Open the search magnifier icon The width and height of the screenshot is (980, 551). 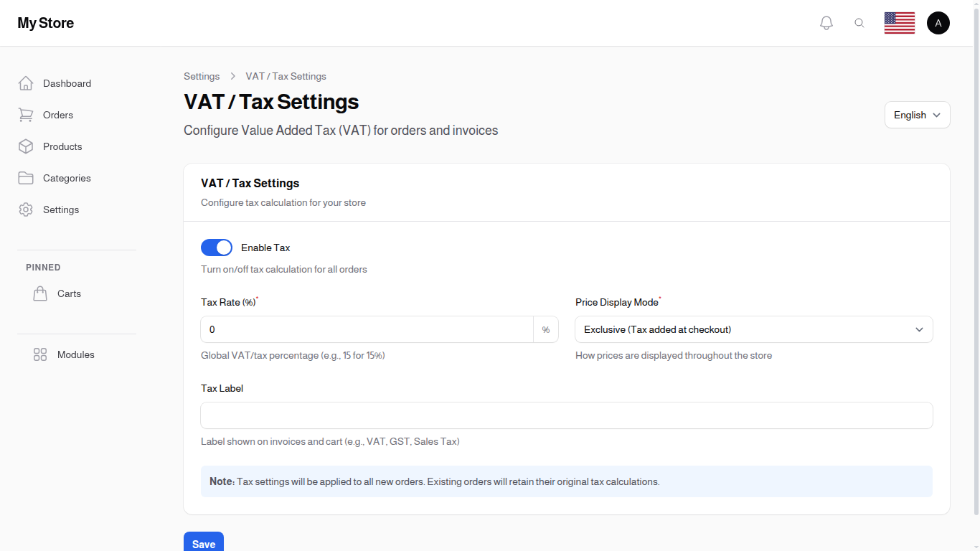pyautogui.click(x=859, y=22)
